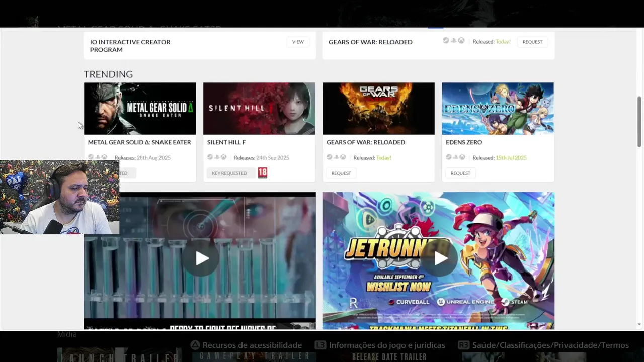This screenshot has height=362, width=644.
Task: Open Gears of War: Reloaded thumbnail image
Action: click(378, 109)
